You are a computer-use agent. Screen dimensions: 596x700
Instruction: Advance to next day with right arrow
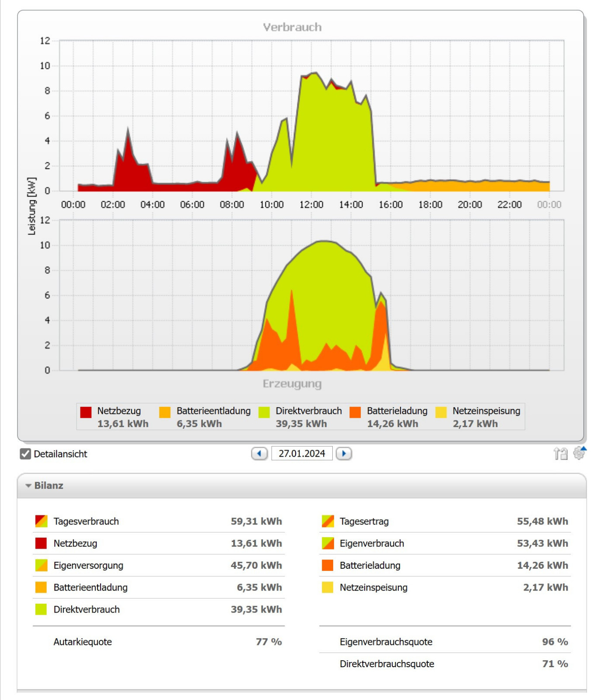pos(344,454)
